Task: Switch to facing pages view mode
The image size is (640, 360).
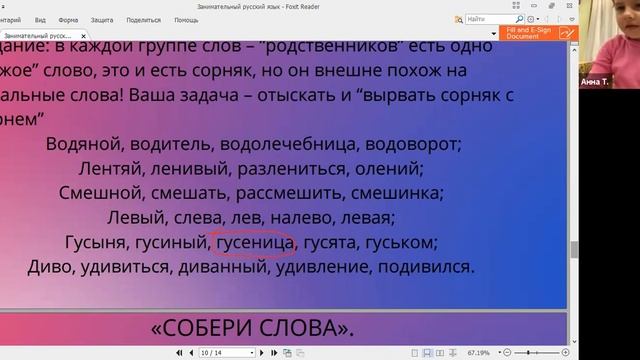Action: point(440,353)
